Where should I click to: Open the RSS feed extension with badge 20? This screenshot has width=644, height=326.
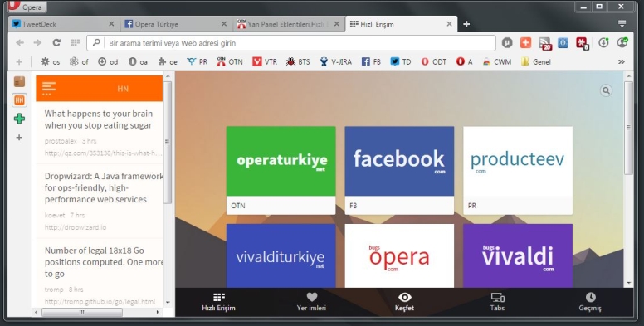[545, 43]
